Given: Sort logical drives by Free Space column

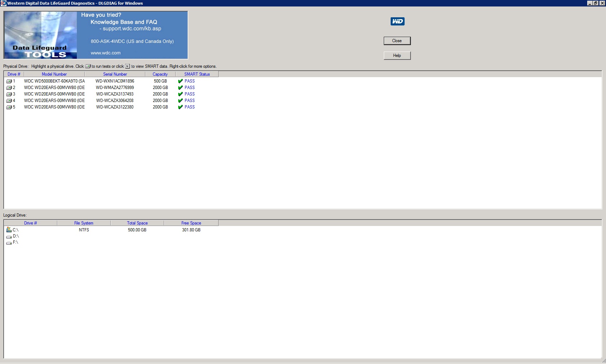Looking at the screenshot, I should 191,223.
